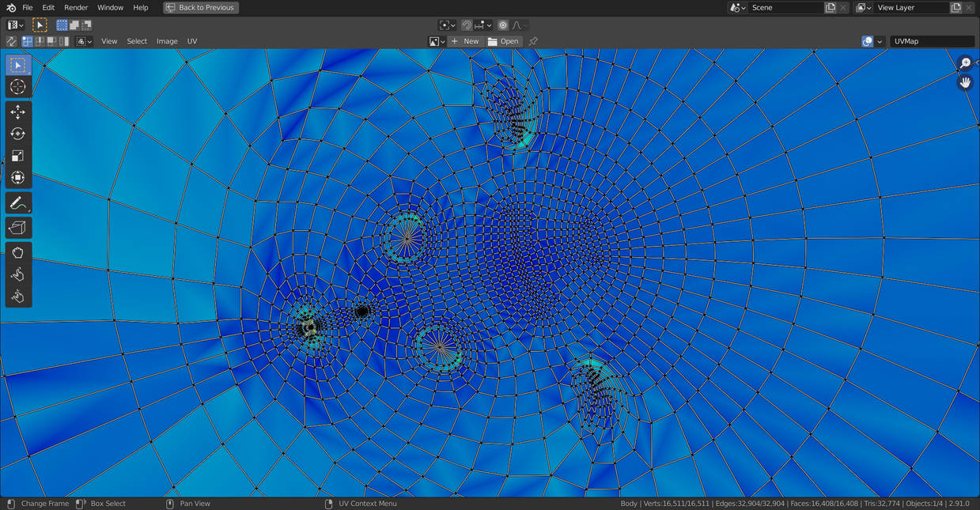Screen dimensions: 980x510
Task: Enable proportional editing toggle
Action: 503,25
